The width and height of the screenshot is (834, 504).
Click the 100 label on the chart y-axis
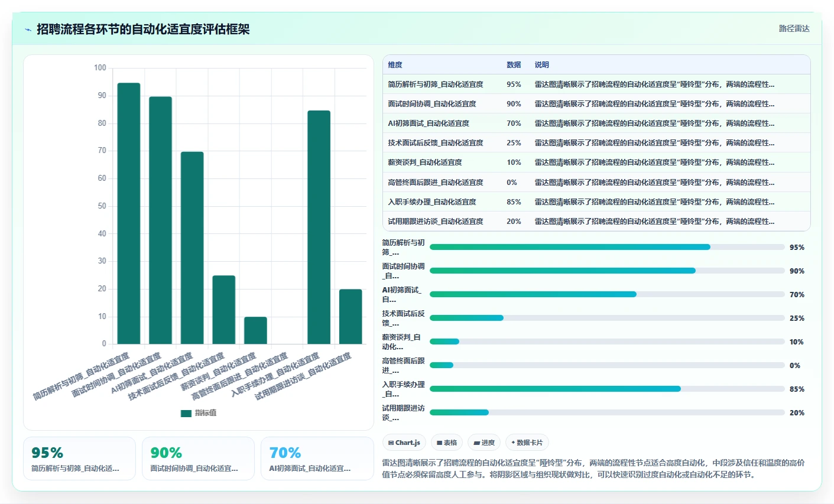(x=100, y=68)
